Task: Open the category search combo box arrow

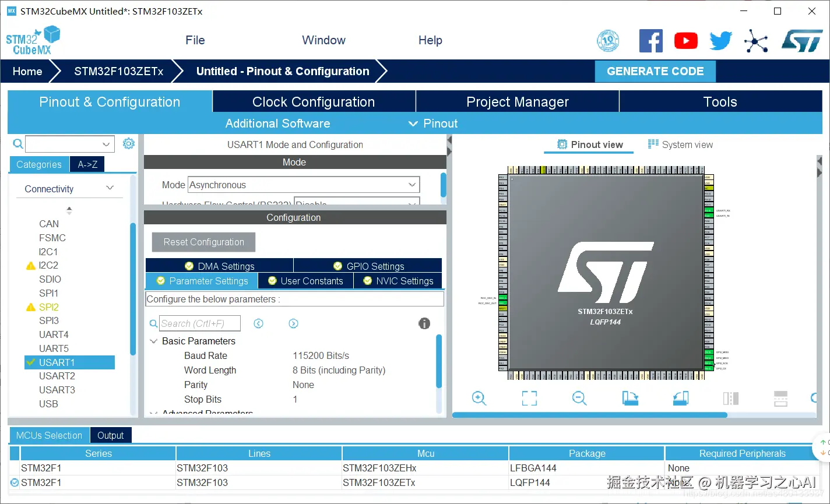Action: (x=106, y=144)
